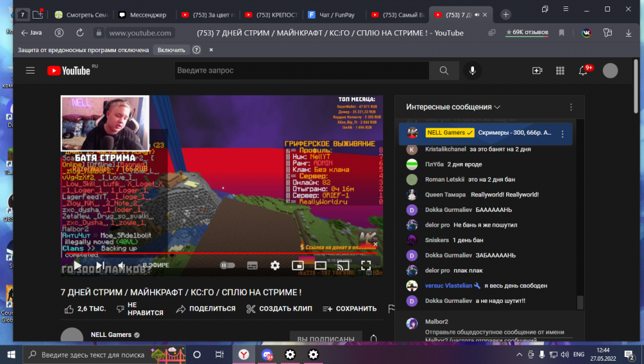Go back to Java page

pos(31,33)
